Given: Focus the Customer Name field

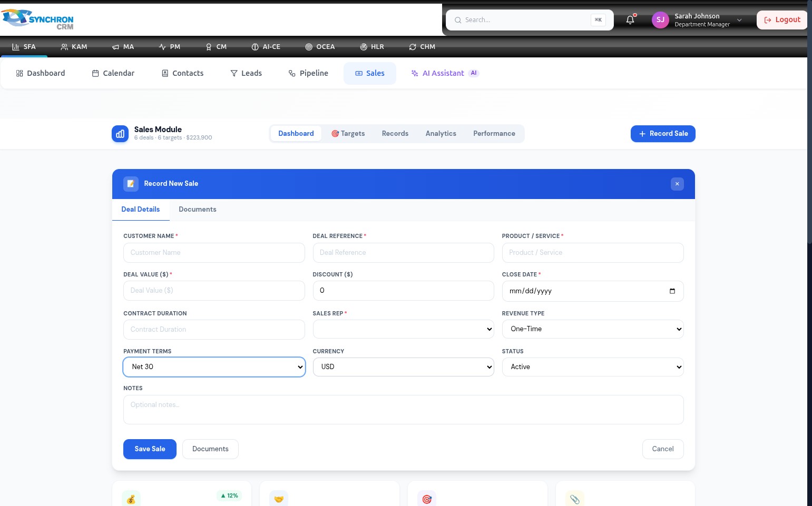Looking at the screenshot, I should (x=214, y=253).
